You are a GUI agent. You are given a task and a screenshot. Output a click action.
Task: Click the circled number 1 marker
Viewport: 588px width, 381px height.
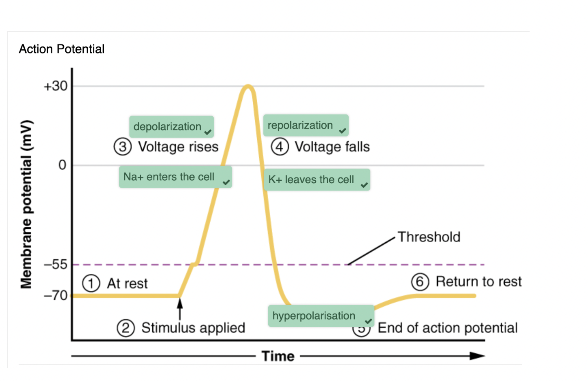pos(91,283)
